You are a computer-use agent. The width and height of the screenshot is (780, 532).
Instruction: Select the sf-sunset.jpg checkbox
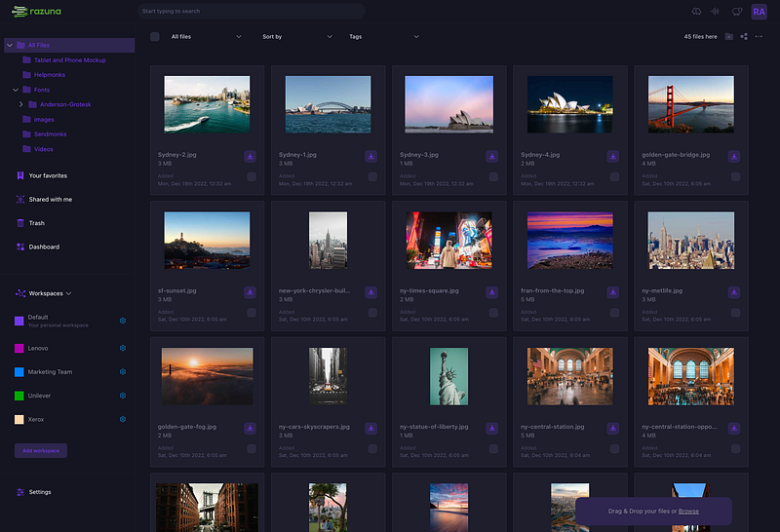[252, 313]
